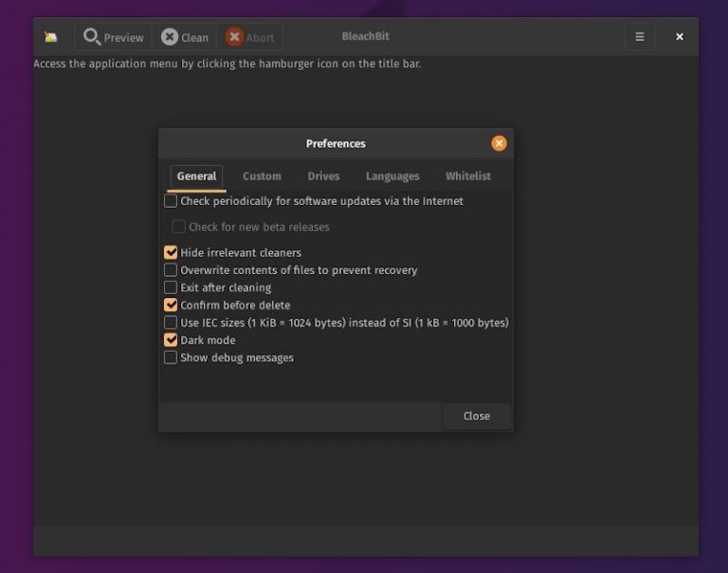Open the Drives tab

pos(323,176)
